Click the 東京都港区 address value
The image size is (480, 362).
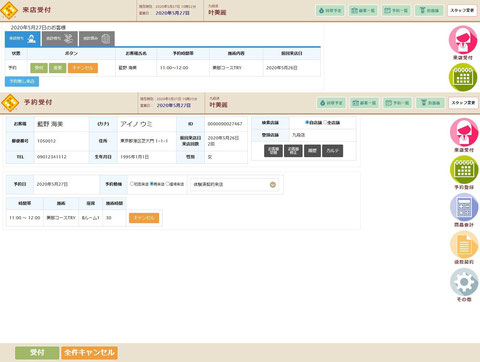click(144, 141)
